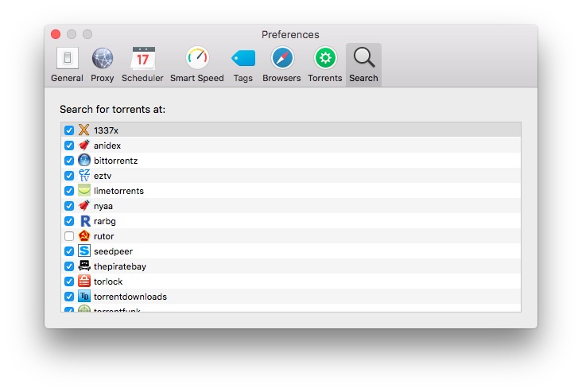Open the Proxy settings pane

pos(102,64)
